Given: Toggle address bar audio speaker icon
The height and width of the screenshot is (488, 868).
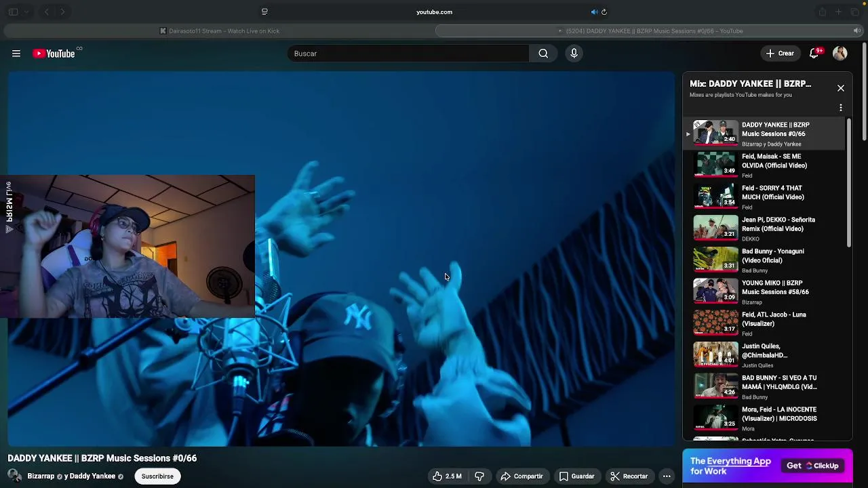Looking at the screenshot, I should coord(594,12).
